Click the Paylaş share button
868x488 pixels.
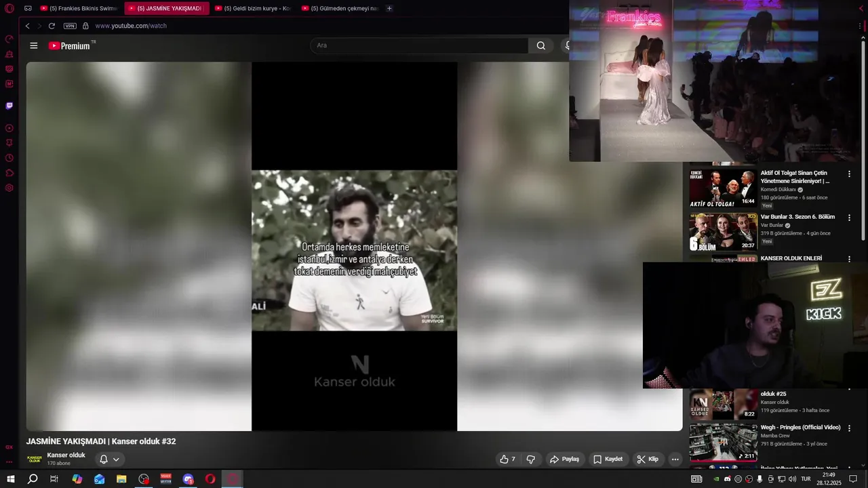(564, 459)
